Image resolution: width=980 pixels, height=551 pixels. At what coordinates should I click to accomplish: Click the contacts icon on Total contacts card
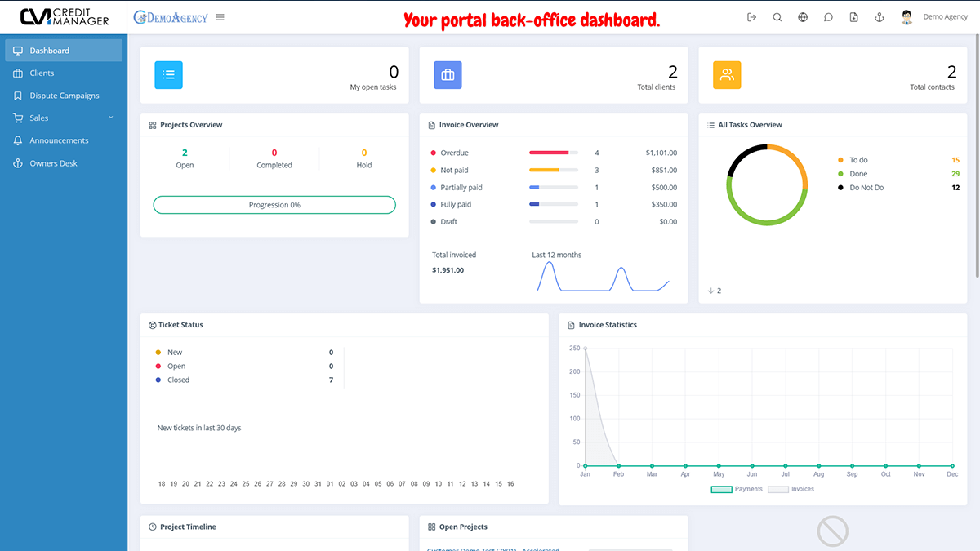pyautogui.click(x=727, y=74)
